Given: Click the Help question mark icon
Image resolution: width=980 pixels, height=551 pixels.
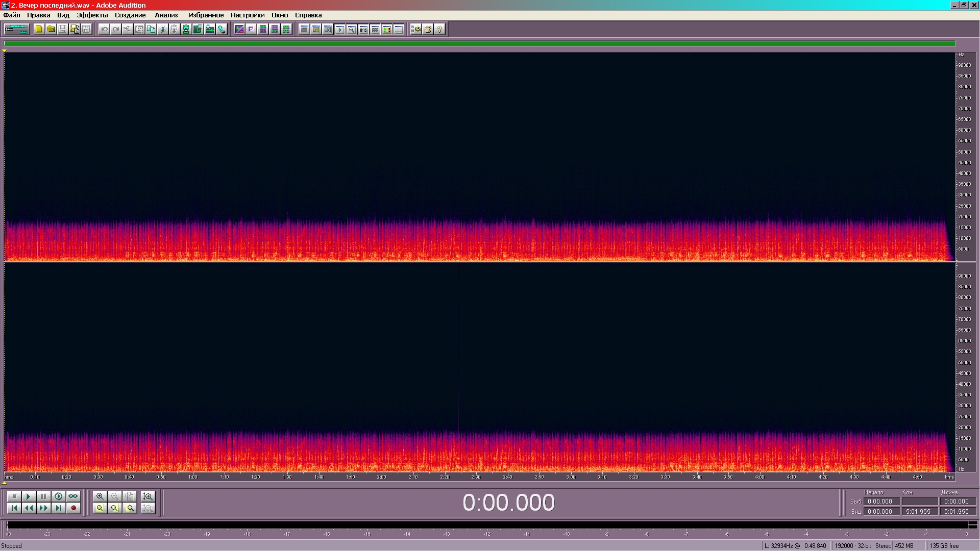Looking at the screenshot, I should pos(439,29).
